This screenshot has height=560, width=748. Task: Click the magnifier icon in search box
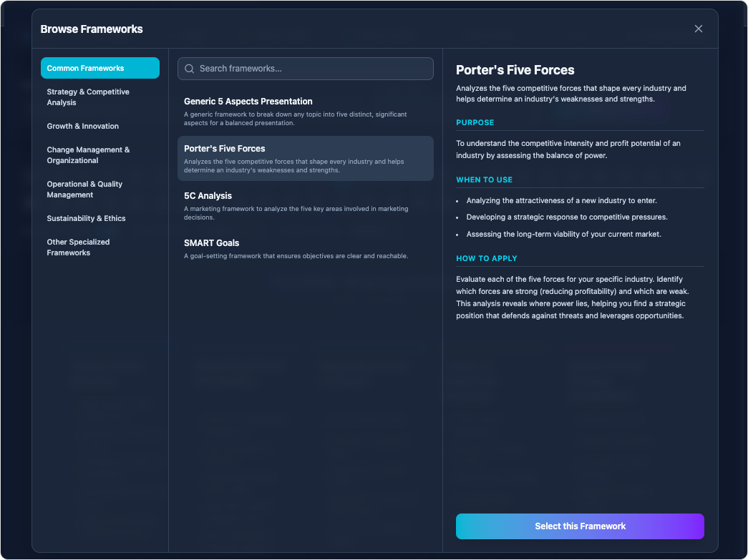190,69
